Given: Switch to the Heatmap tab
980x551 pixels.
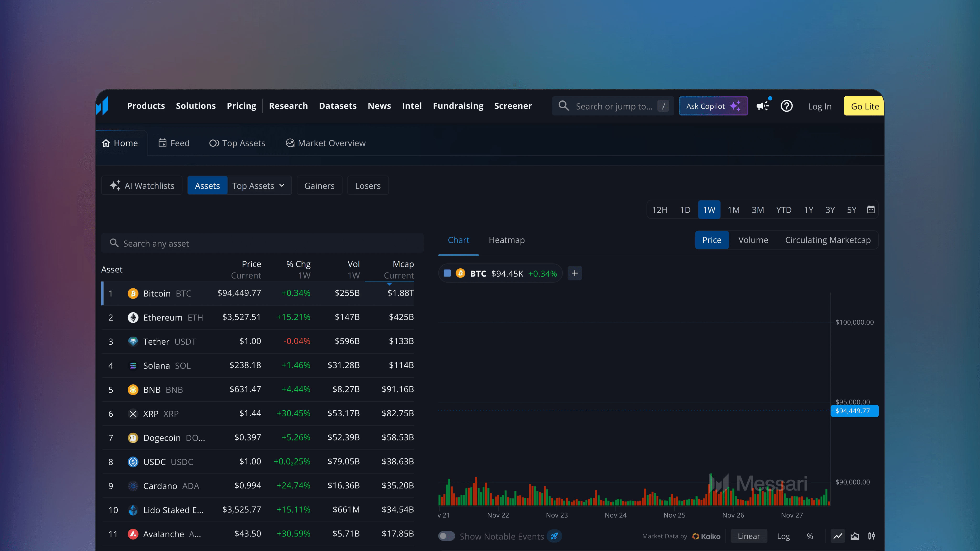Looking at the screenshot, I should [x=506, y=240].
